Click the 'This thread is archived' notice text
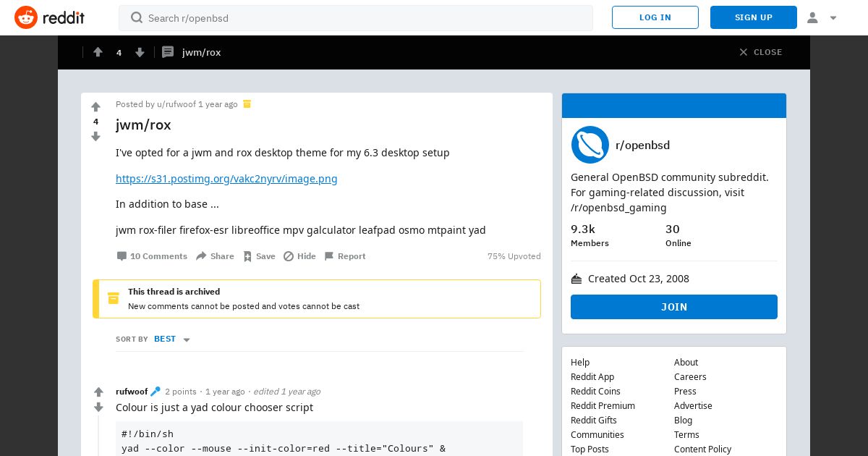The image size is (868, 456). point(174,292)
